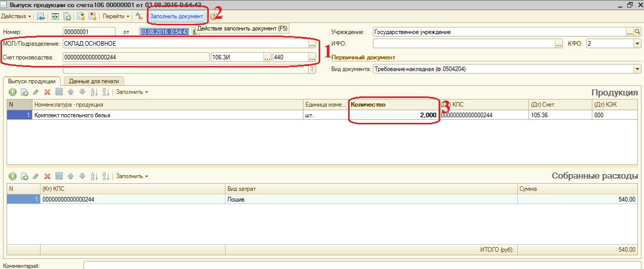The image size is (644, 269).
Task: Click the Номенклатура - продукция column header
Action: [168, 105]
